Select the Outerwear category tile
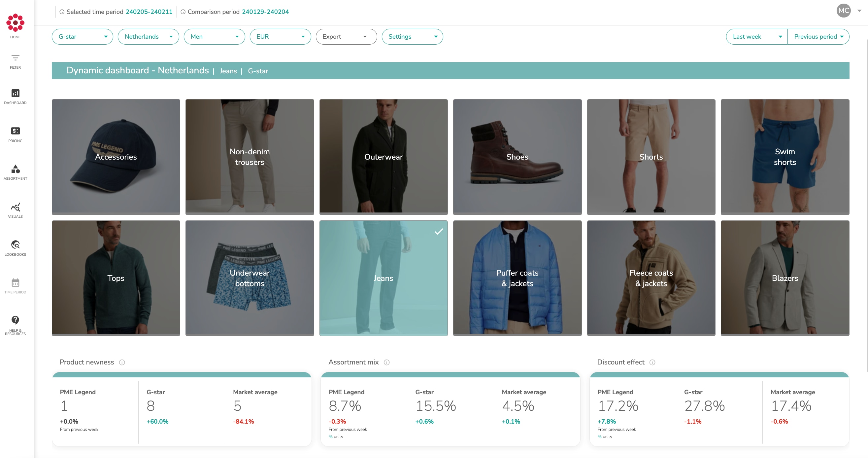The image size is (868, 458). tap(383, 157)
